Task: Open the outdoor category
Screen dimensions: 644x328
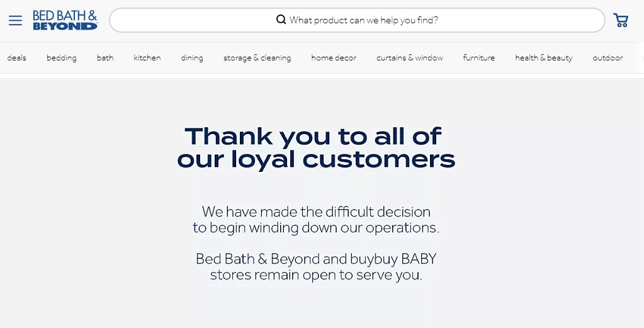Action: (607, 58)
